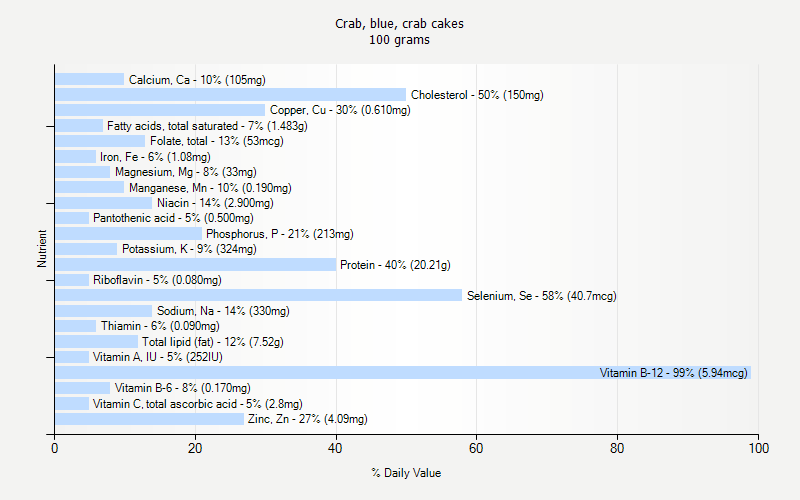Click Sodium, Na - 14% (330mg) label
Screen dimensions: 800x500
(x=223, y=311)
